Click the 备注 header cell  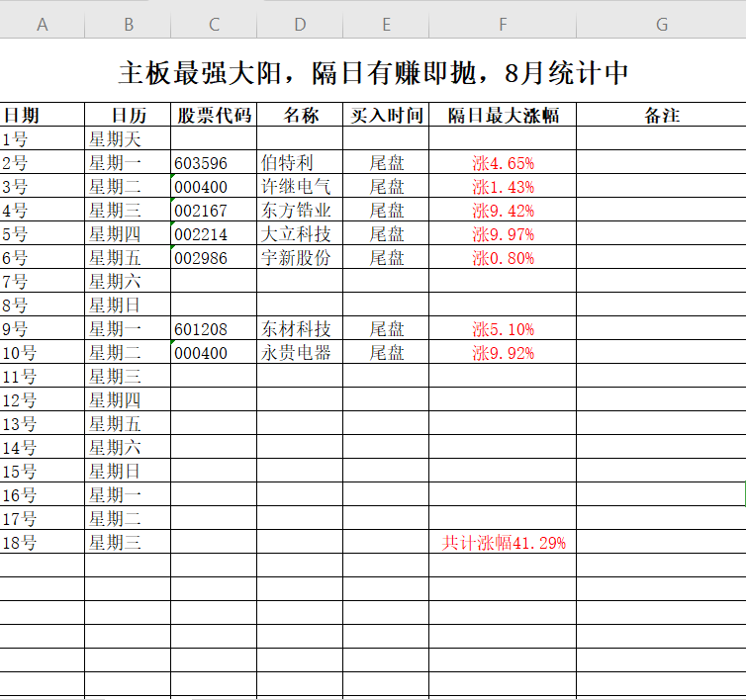coord(661,116)
